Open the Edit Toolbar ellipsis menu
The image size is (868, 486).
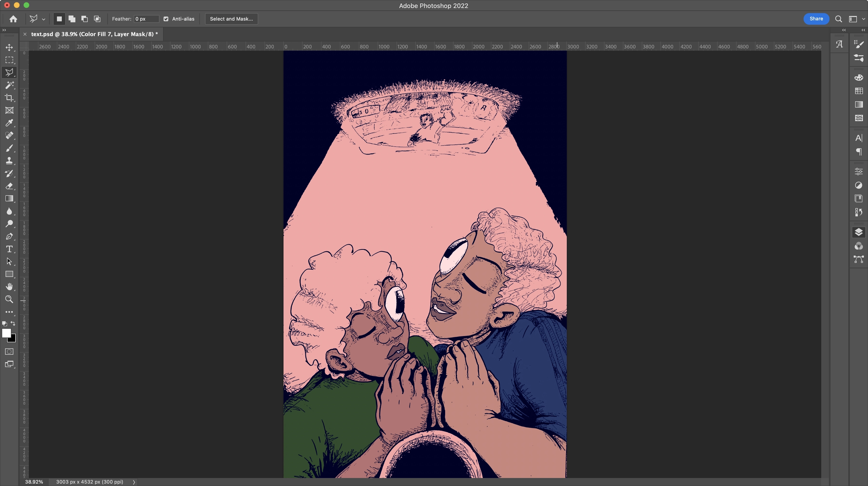pyautogui.click(x=9, y=312)
